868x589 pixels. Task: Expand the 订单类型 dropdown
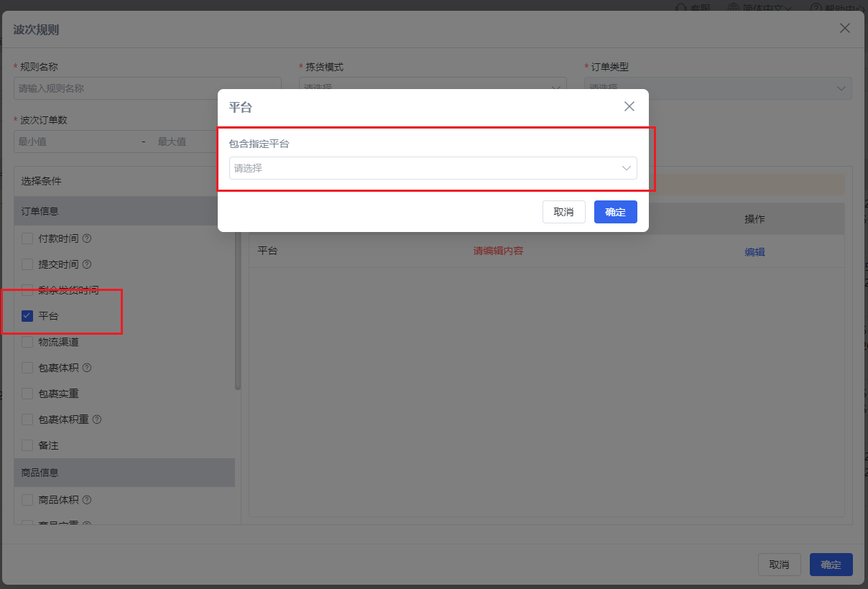[719, 88]
